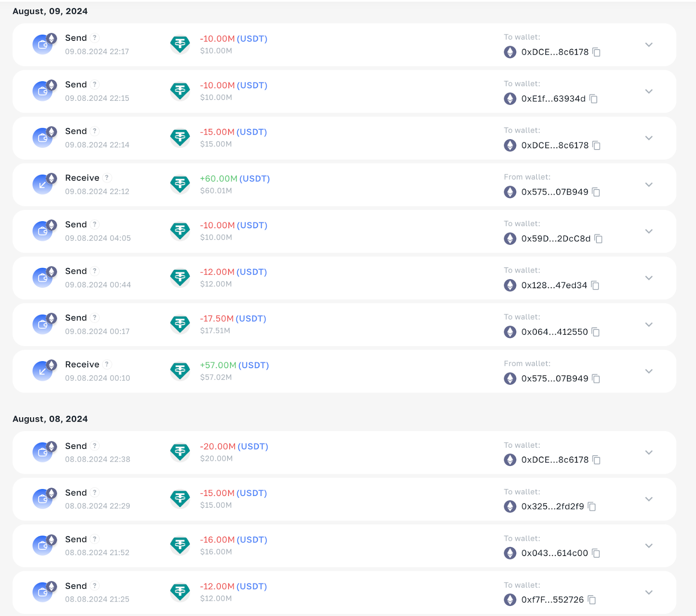This screenshot has width=696, height=616.
Task: Click the -16.00M amount text
Action: [217, 539]
